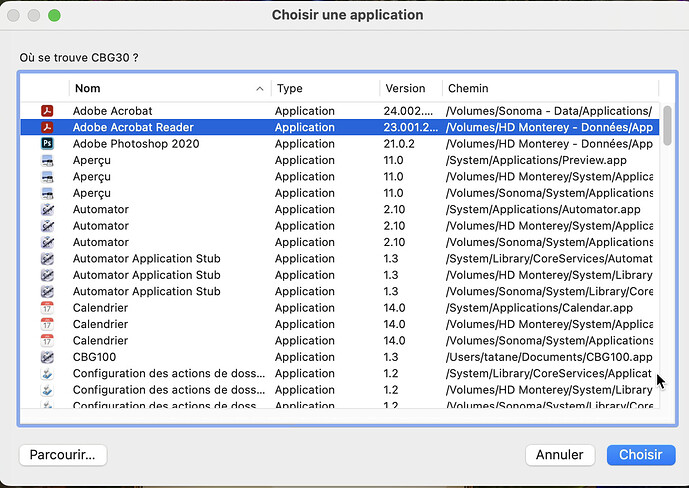Click Automator icon in the Automator.app path row
Image resolution: width=689 pixels, height=488 pixels.
tap(47, 209)
